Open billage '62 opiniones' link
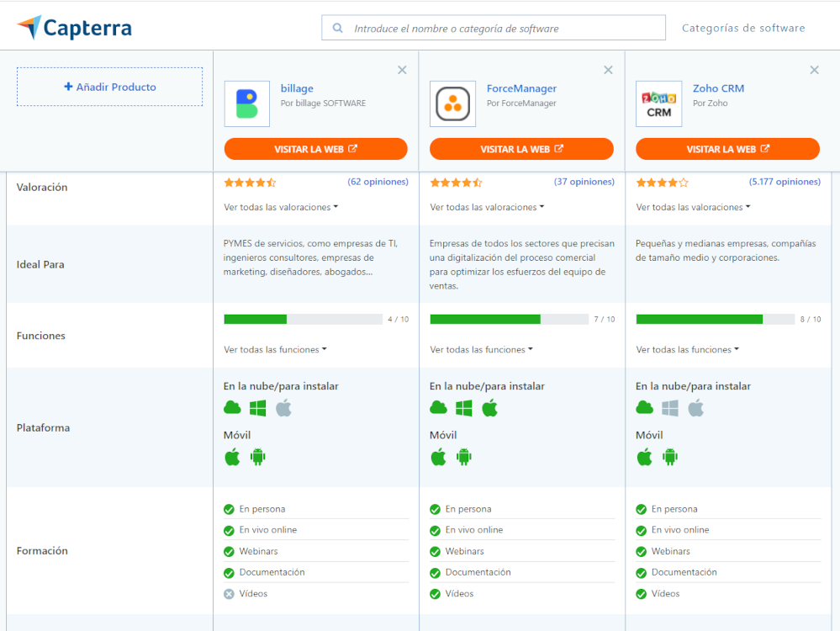Screen dimensions: 840x631 378,182
